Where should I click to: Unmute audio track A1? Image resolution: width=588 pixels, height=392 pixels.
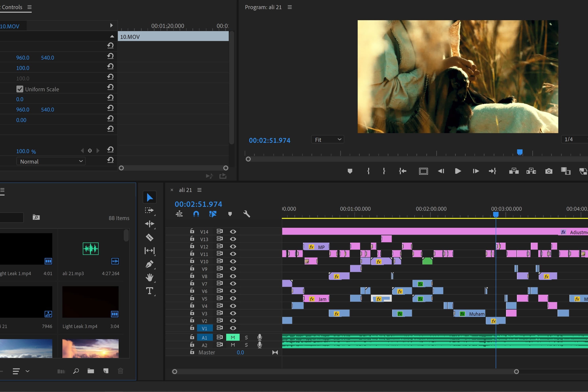[x=233, y=338]
